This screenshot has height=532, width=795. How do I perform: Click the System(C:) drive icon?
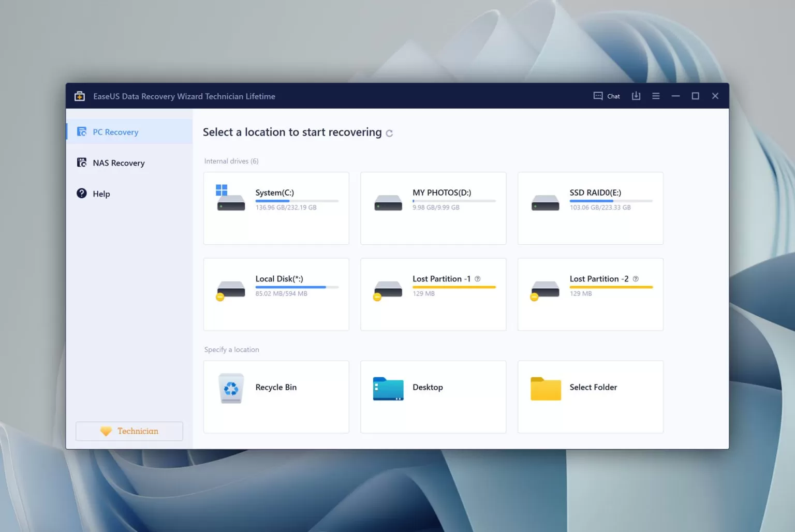tap(230, 198)
